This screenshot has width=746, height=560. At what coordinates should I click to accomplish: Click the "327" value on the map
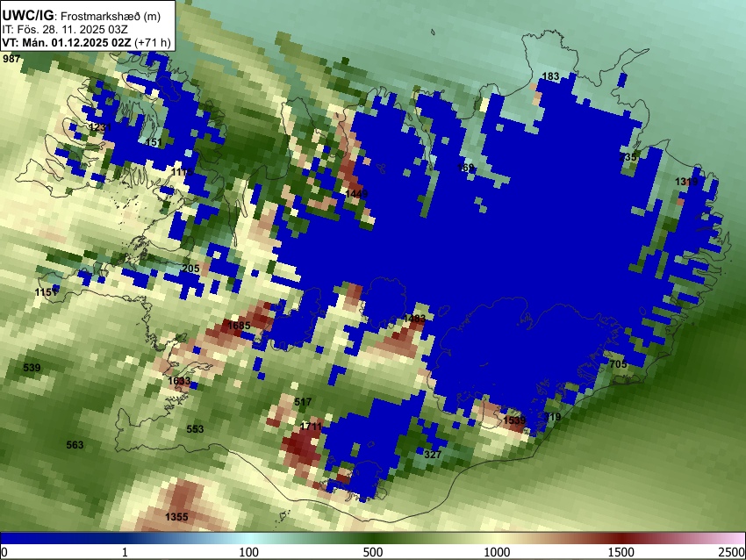pyautogui.click(x=433, y=455)
